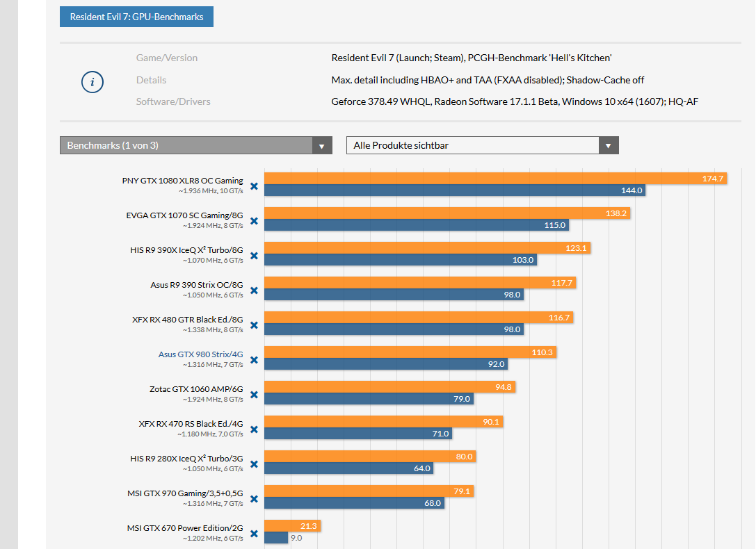Click the PNY GTX 1080 XLR8 OC Gaming label
The height and width of the screenshot is (549, 756).
[183, 181]
